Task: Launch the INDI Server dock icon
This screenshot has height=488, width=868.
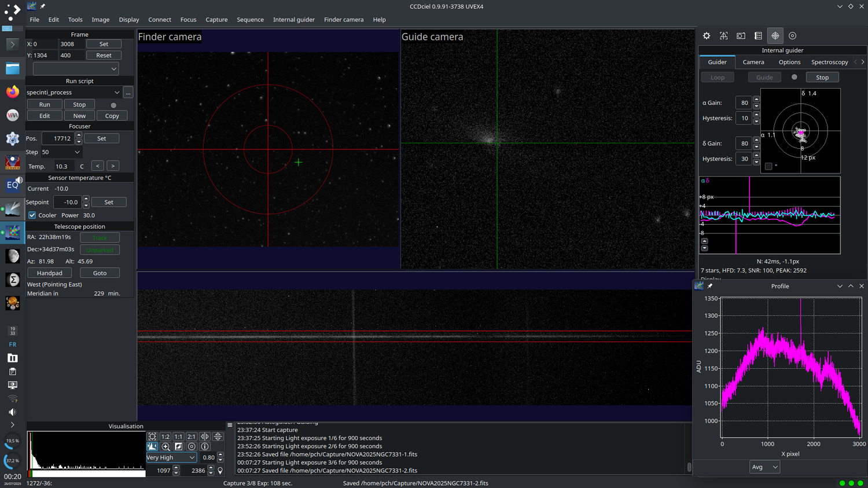Action: click(x=12, y=163)
